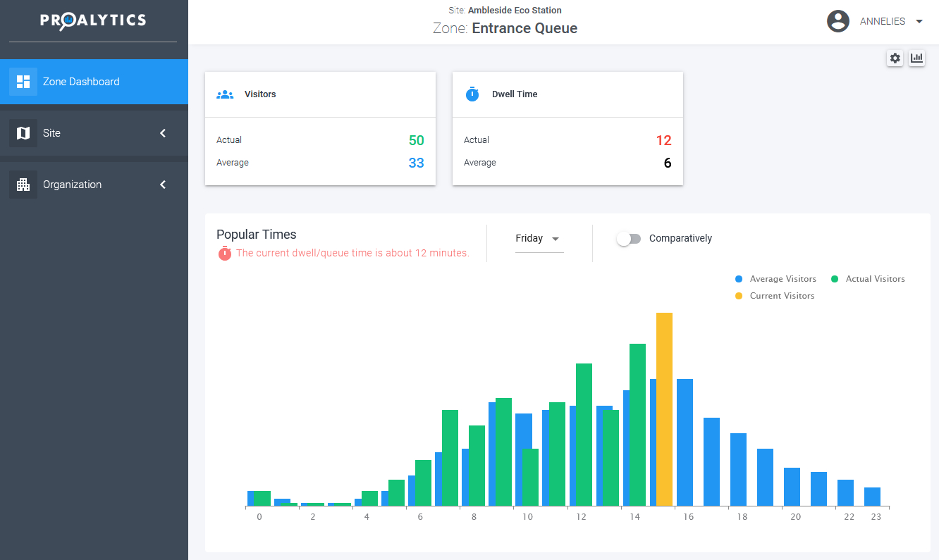939x560 pixels.
Task: Click the Dwell Time stopwatch icon
Action: (472, 94)
